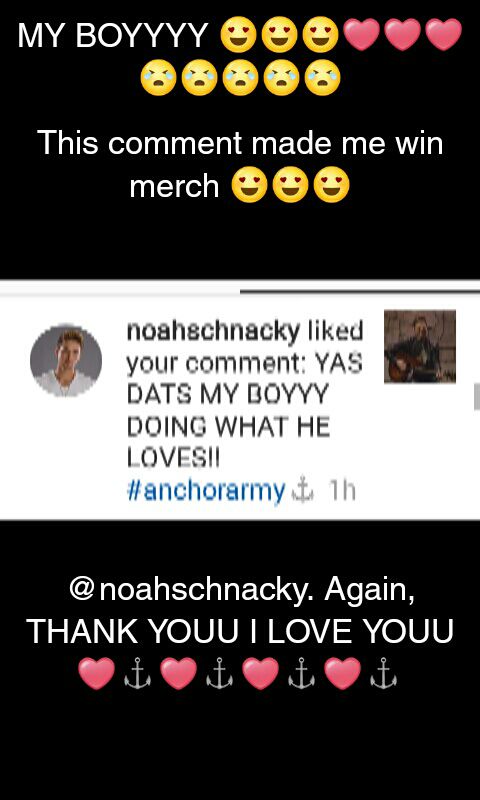Click the last crying face emoji
The height and width of the screenshot is (800, 480).
[322, 78]
